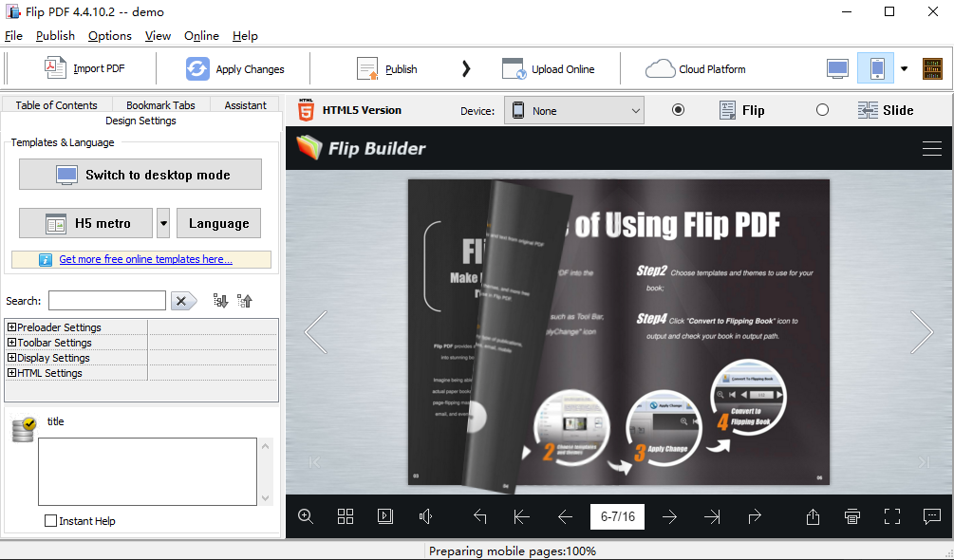
Task: Open the bookshelf icon in toolbar
Action: 932,68
